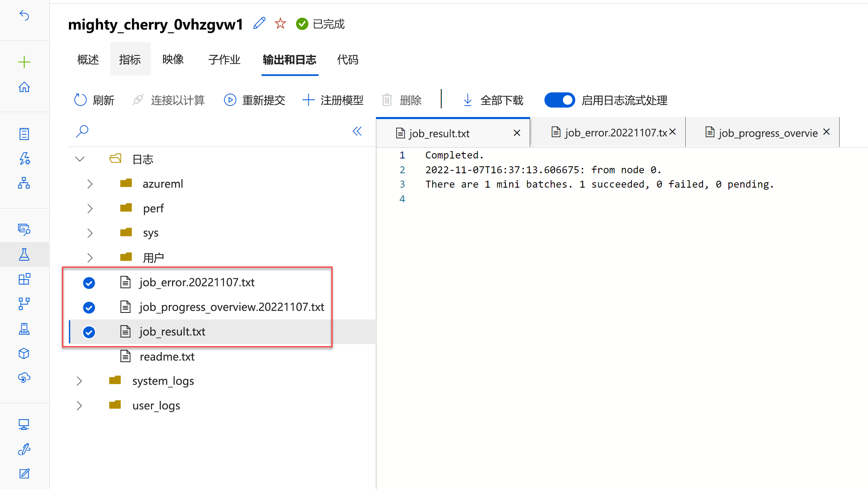Expand the azureml folder
Viewport: 868px width, 489px height.
click(x=90, y=184)
